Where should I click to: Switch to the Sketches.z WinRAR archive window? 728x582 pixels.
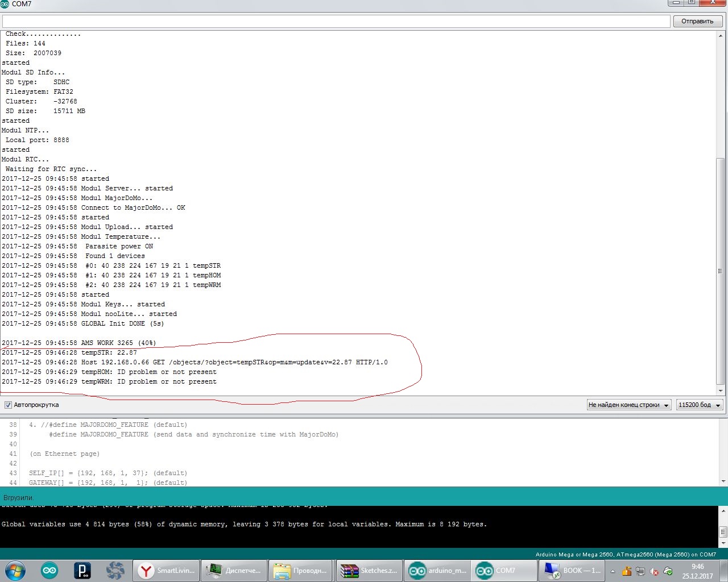pyautogui.click(x=369, y=570)
